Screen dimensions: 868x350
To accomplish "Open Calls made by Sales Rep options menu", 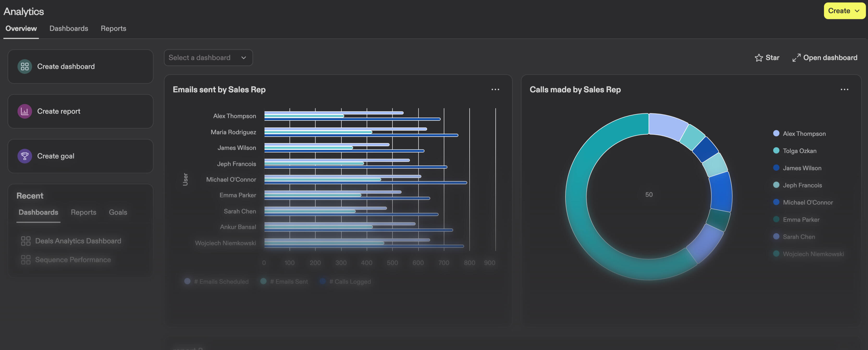I will tap(844, 90).
